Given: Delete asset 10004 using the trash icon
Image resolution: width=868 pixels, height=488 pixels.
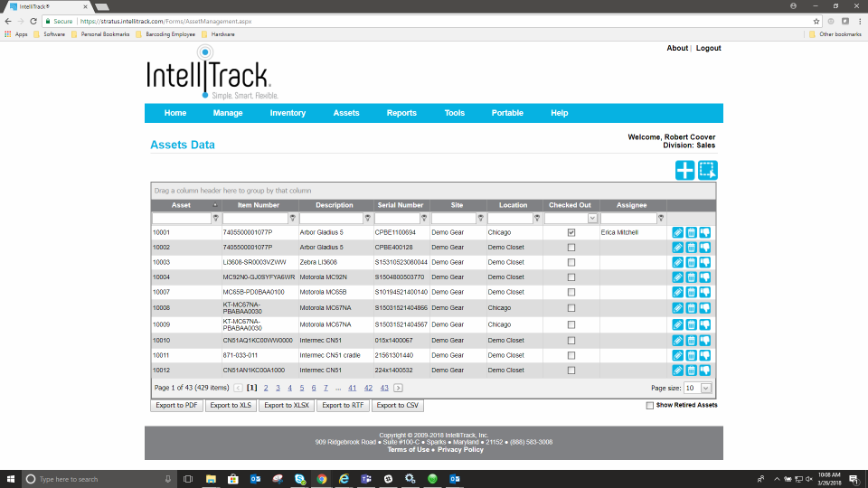Looking at the screenshot, I should [691, 277].
